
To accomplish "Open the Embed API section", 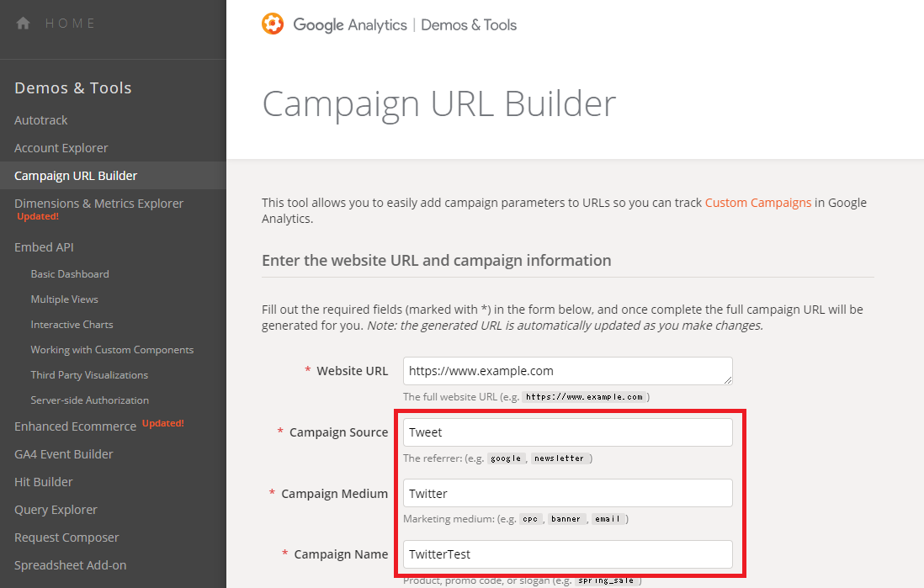I will tap(45, 247).
